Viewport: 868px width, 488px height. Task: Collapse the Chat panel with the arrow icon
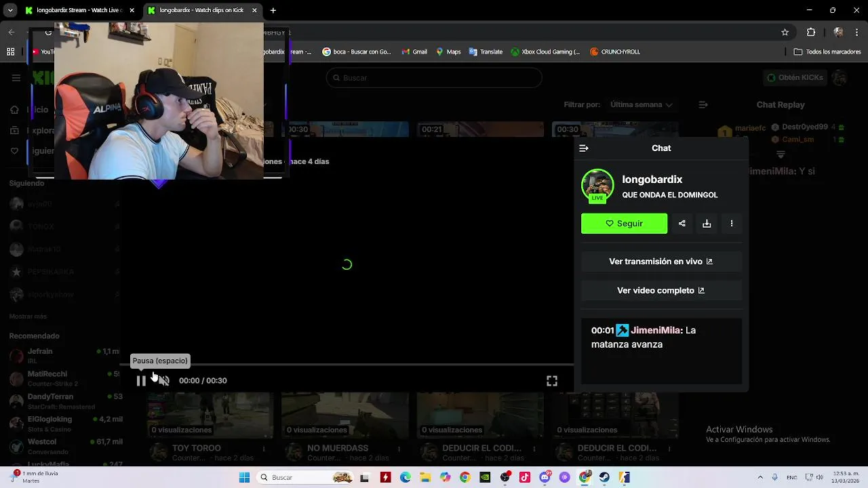tap(584, 148)
